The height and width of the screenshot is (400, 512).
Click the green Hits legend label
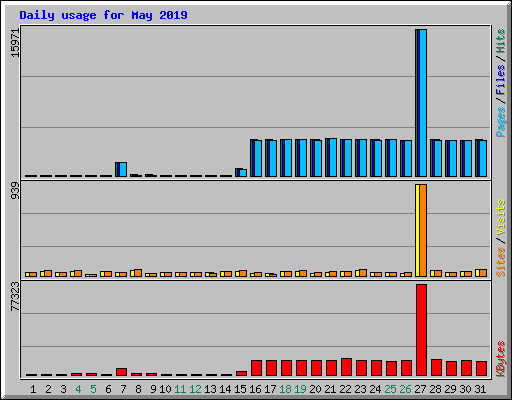click(501, 41)
